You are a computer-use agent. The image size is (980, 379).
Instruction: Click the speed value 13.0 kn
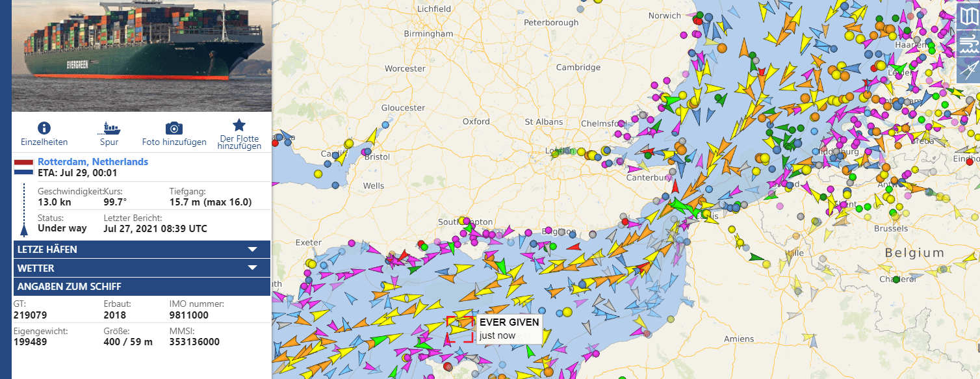[55, 202]
